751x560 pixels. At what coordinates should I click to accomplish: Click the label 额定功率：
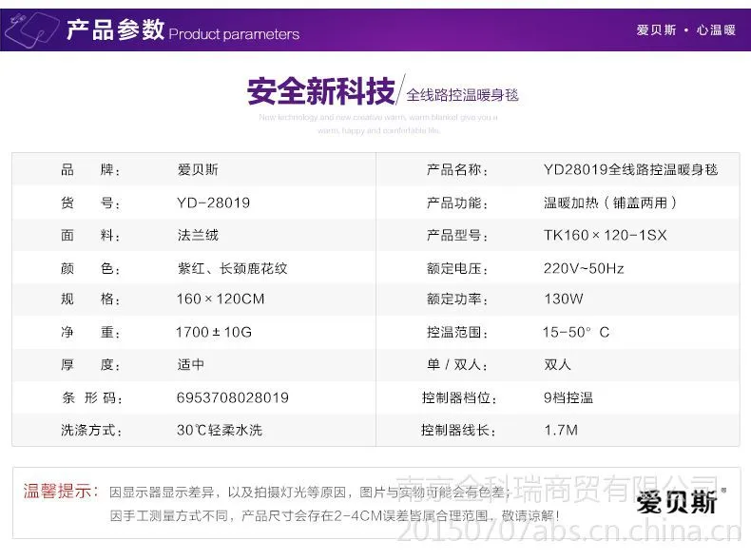[457, 299]
